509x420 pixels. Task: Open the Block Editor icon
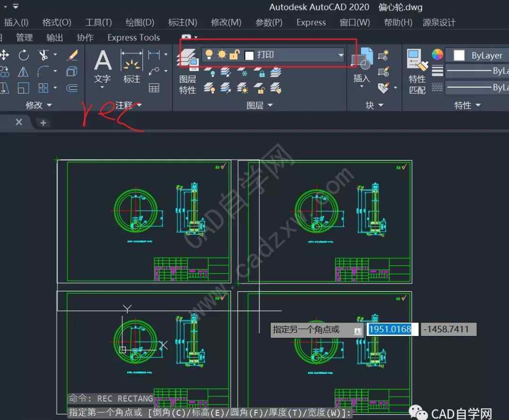(x=383, y=71)
